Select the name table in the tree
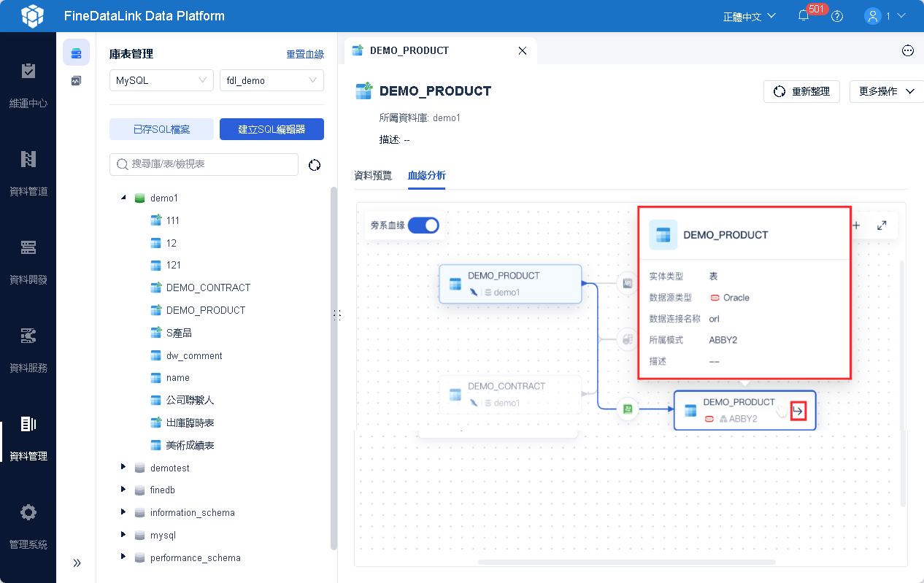Viewport: 924px width, 583px height. point(177,378)
